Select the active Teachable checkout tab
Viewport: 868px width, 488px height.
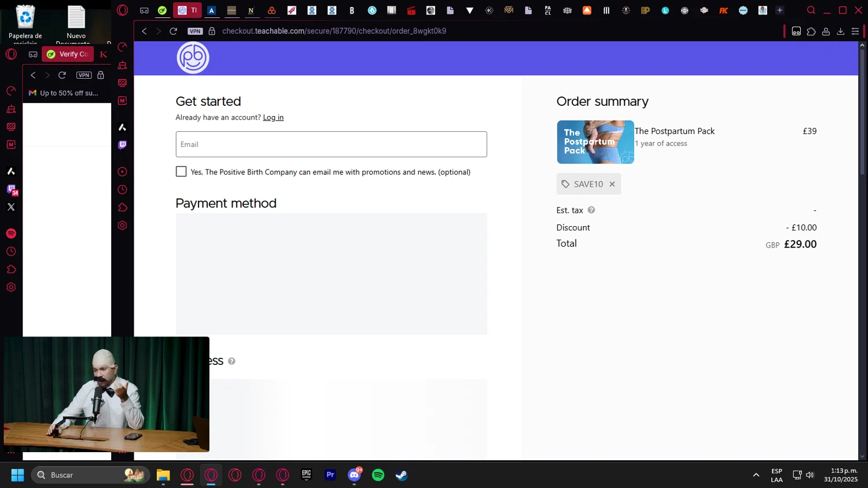tap(187, 10)
